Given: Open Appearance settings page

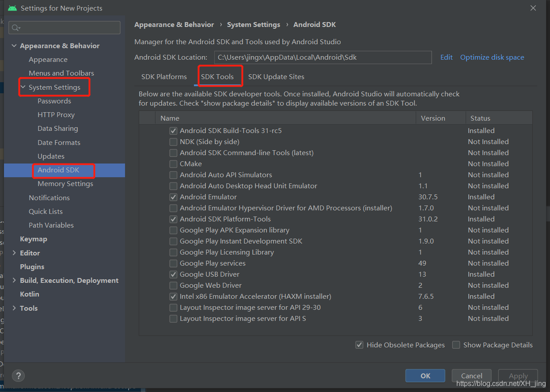Looking at the screenshot, I should (x=48, y=60).
